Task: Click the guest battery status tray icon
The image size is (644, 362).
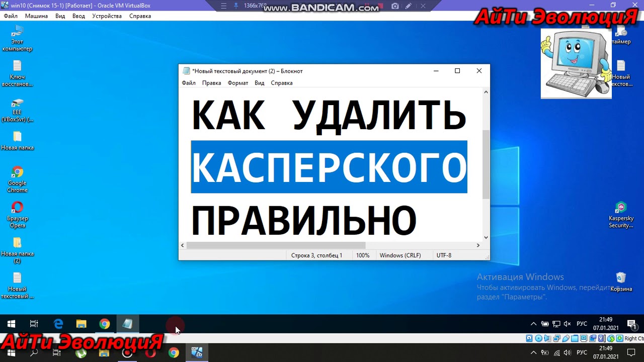Action: [545, 324]
